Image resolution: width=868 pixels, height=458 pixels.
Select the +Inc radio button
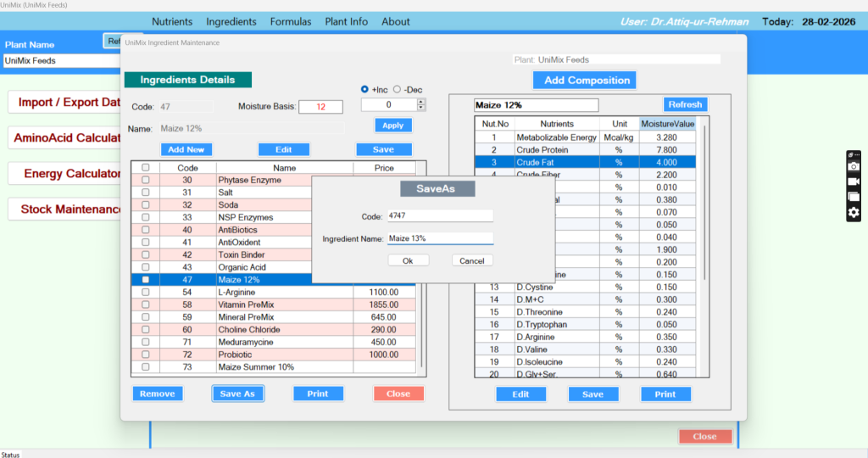(x=365, y=89)
